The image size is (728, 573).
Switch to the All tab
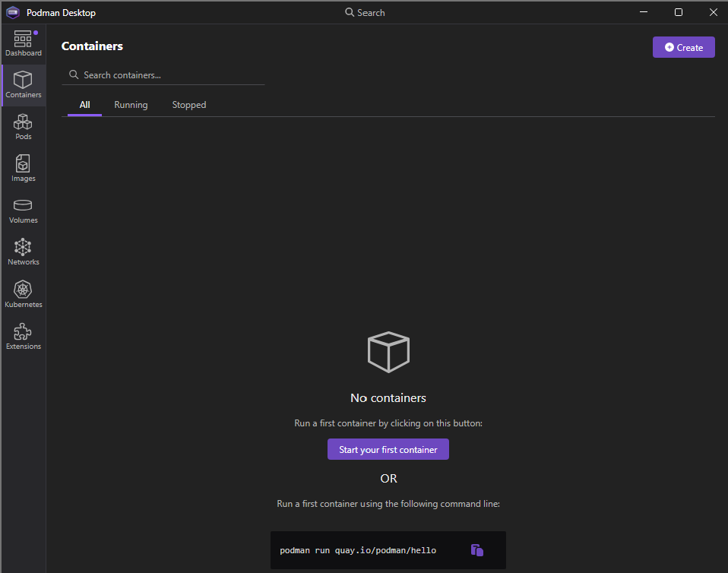click(84, 105)
